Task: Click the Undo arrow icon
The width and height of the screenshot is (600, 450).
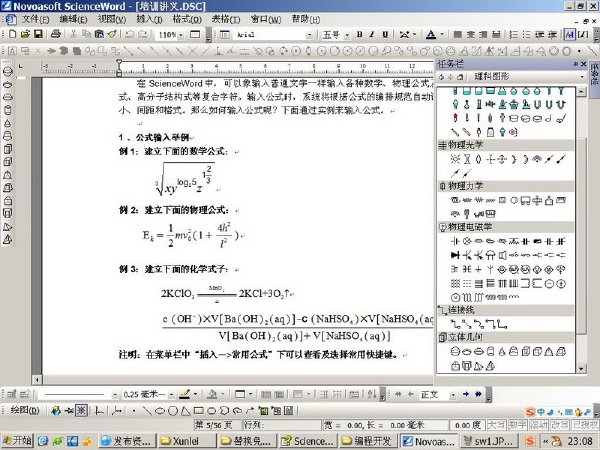Action: (129, 34)
